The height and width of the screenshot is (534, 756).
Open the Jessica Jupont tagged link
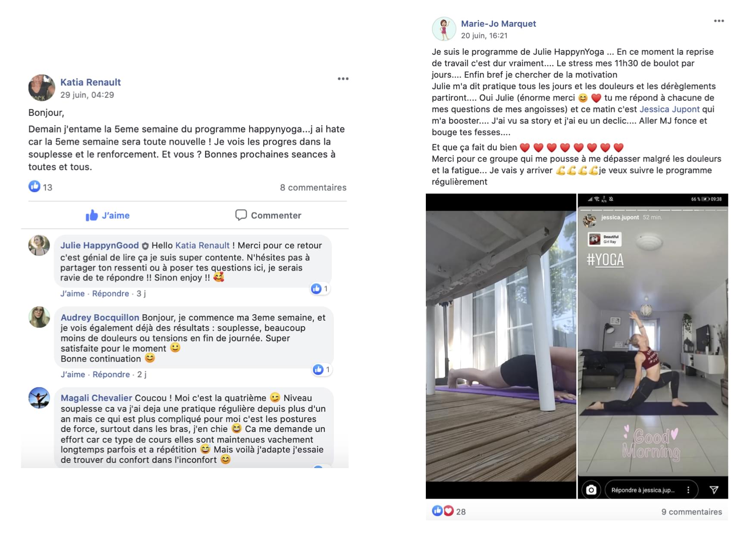click(x=669, y=109)
